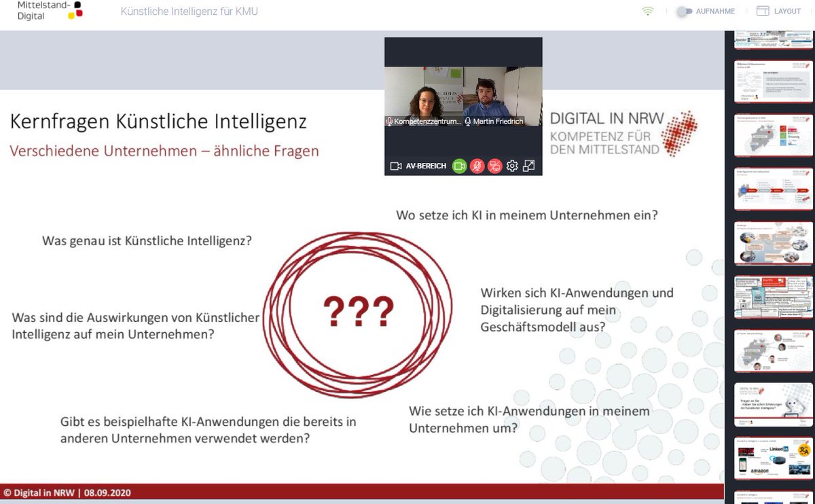Click footer text Digital in NRW 08.09.2020
Screen dimensions: 815x504
pos(67,493)
